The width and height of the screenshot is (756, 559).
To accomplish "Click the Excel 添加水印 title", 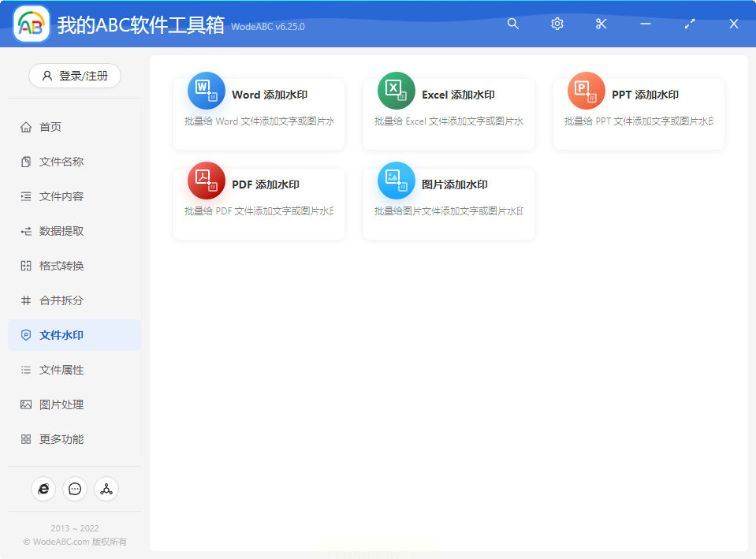I will (459, 95).
